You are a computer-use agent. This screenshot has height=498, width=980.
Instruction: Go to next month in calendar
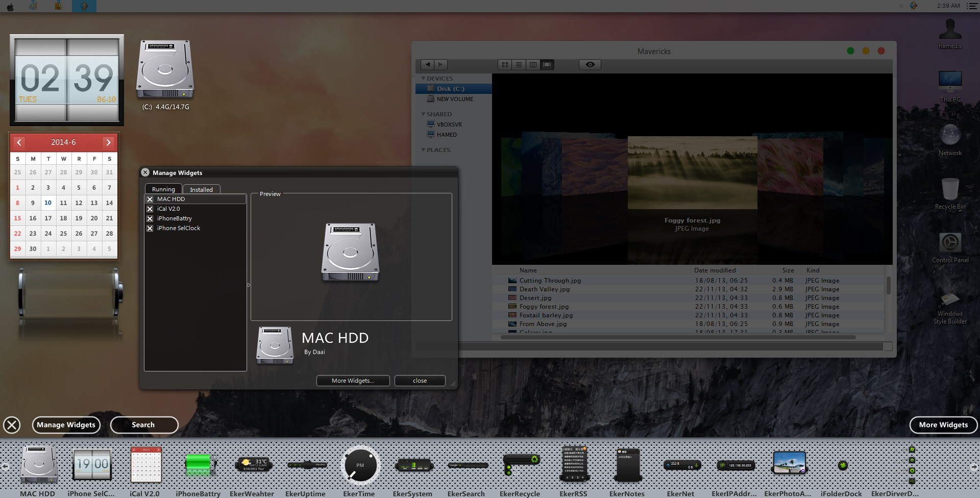[x=108, y=142]
